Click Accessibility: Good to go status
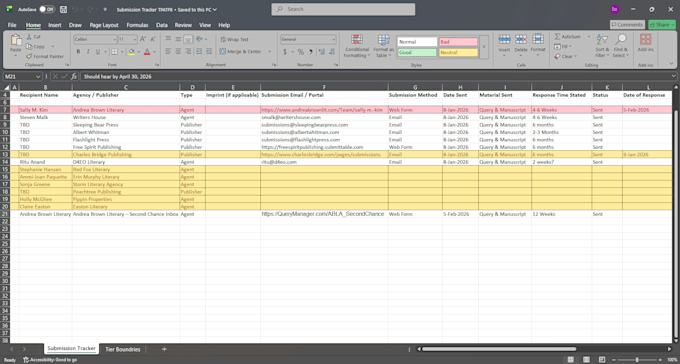Image resolution: width=680 pixels, height=364 pixels. coord(50,360)
